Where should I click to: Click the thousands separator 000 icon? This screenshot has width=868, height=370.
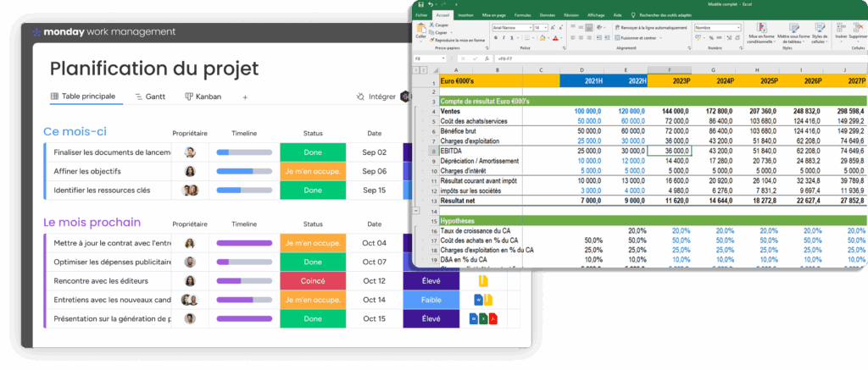pyautogui.click(x=719, y=37)
